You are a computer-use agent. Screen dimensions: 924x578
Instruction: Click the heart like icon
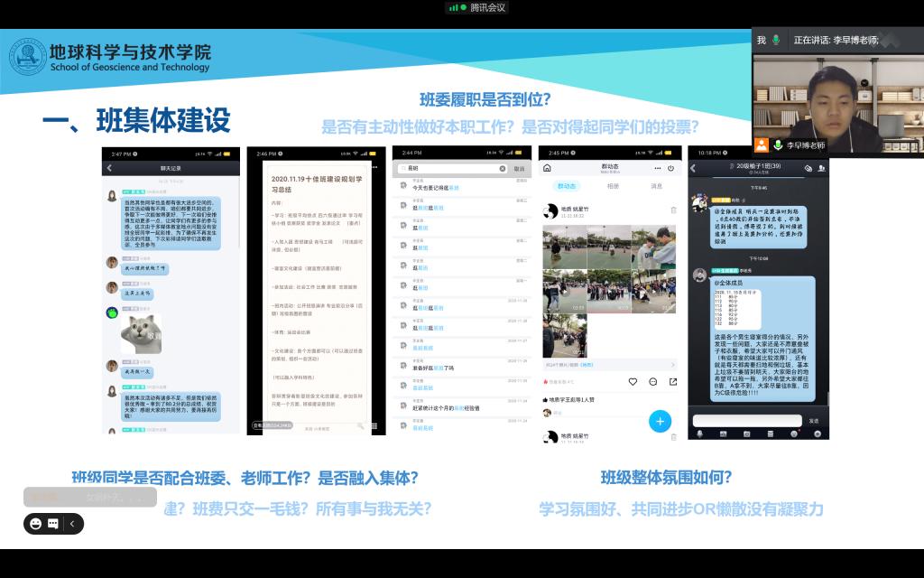(633, 382)
